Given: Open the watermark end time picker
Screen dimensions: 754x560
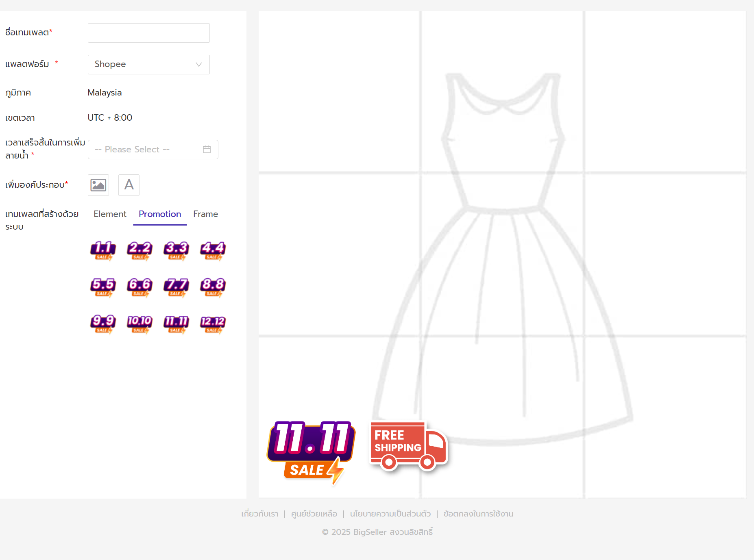Looking at the screenshot, I should [x=146, y=150].
